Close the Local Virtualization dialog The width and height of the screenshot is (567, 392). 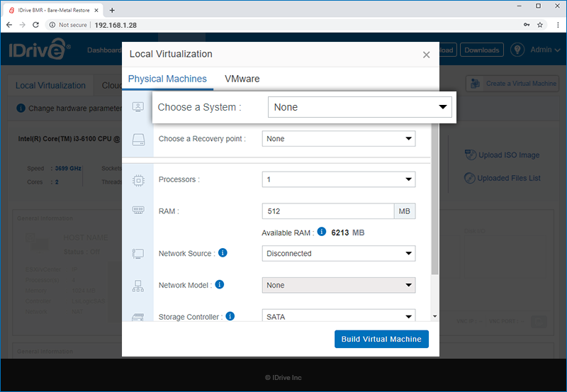pos(427,55)
